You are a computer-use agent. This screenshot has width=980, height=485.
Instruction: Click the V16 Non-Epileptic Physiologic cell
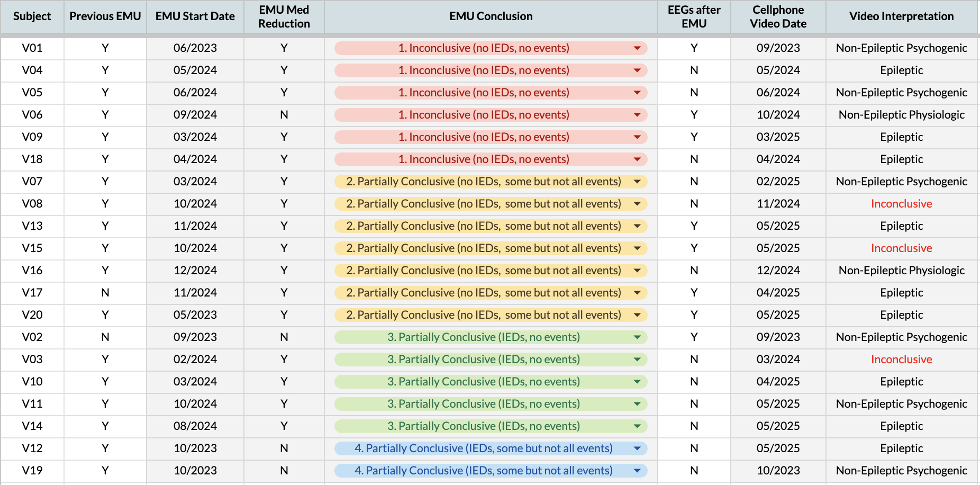901,271
